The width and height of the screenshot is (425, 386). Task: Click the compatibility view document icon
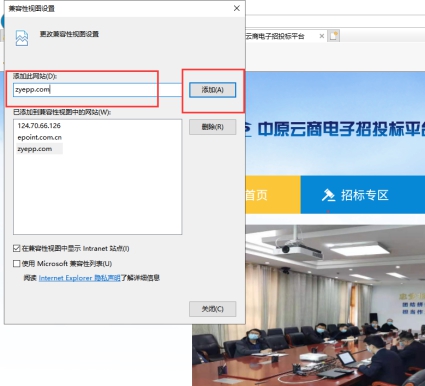click(22, 38)
